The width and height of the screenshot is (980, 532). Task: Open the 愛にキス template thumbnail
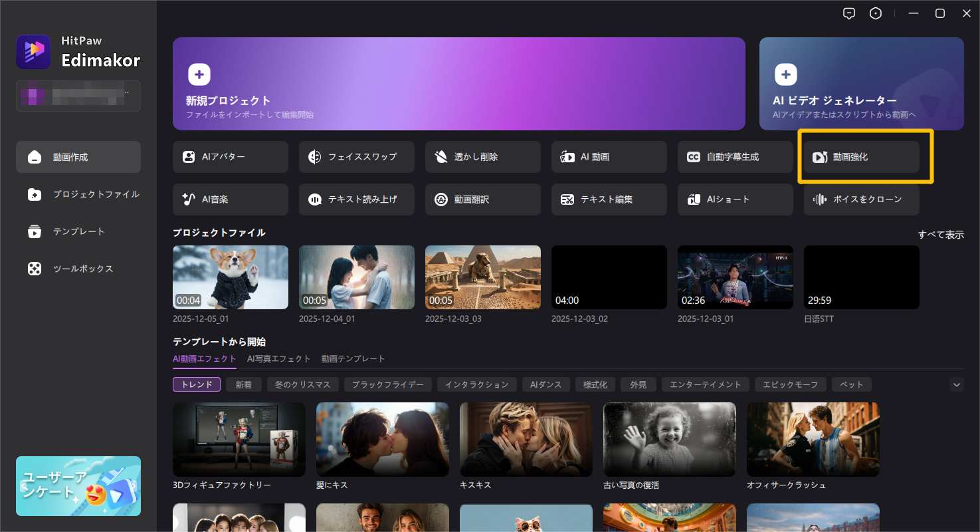(x=382, y=439)
